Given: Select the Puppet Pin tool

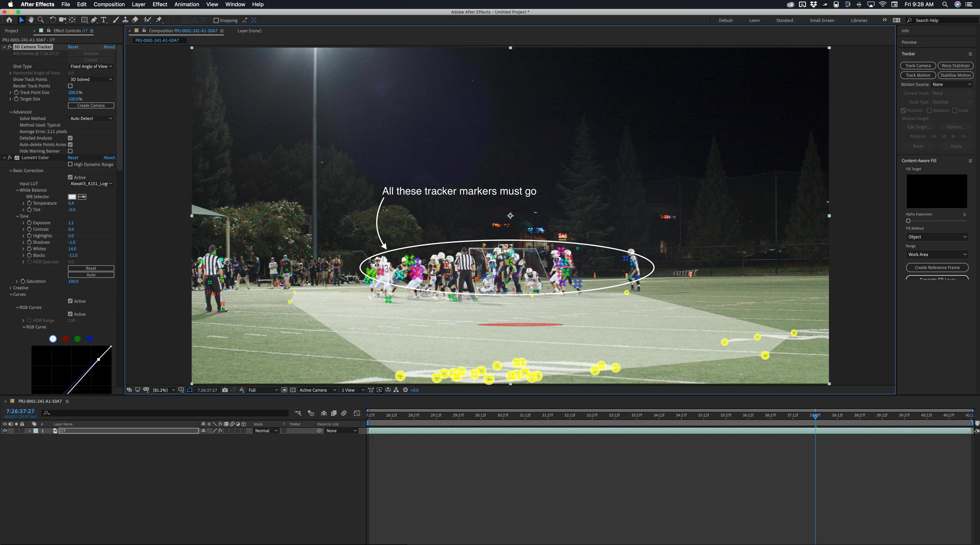Looking at the screenshot, I should [x=159, y=20].
